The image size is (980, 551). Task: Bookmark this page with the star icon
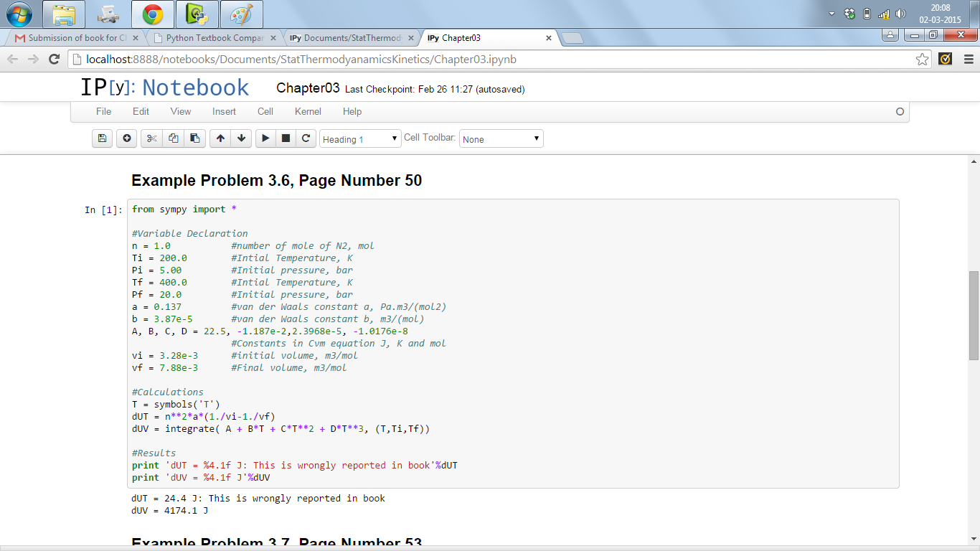coord(923,60)
